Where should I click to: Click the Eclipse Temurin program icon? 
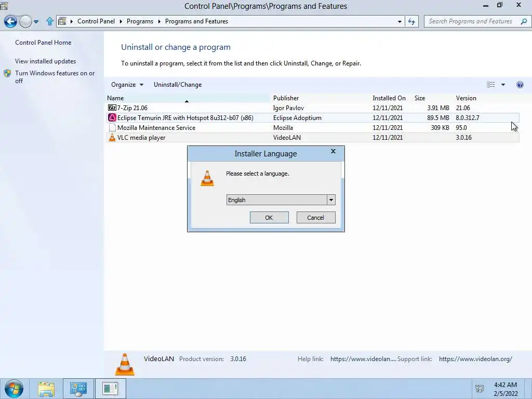pyautogui.click(x=112, y=117)
